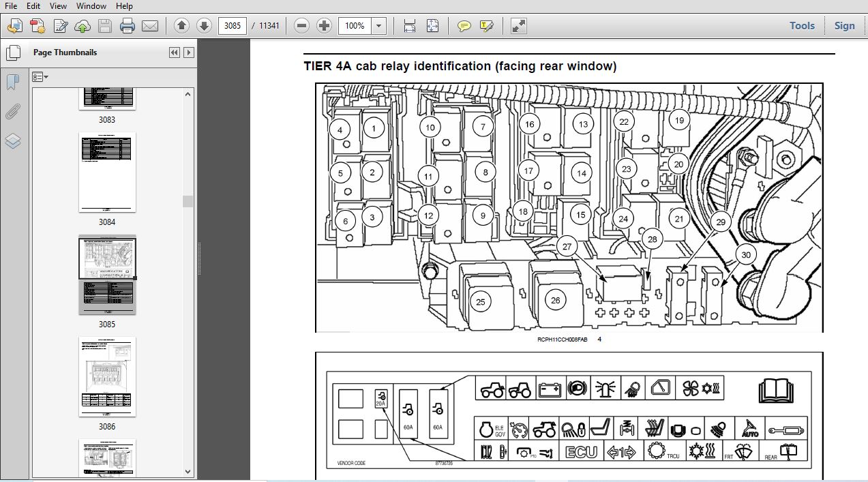The image size is (868, 482).
Task: Click the Create PDF icon
Action: click(x=38, y=26)
